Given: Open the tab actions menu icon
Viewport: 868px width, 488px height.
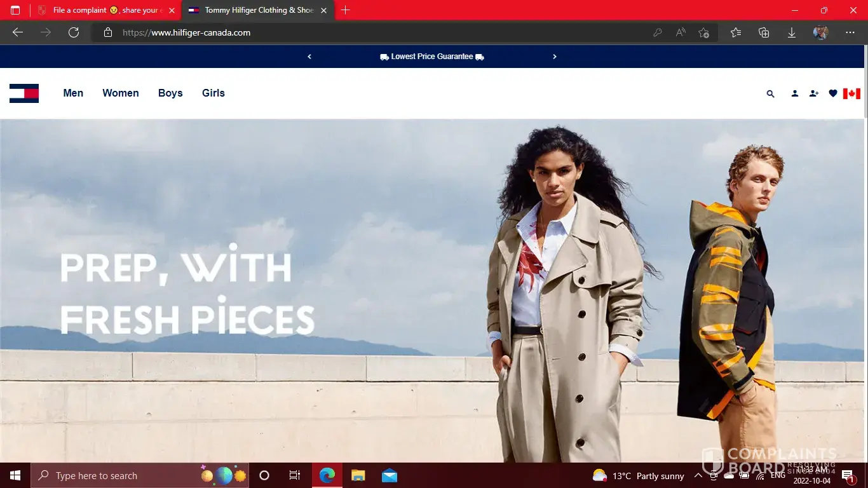Looking at the screenshot, I should tap(15, 10).
